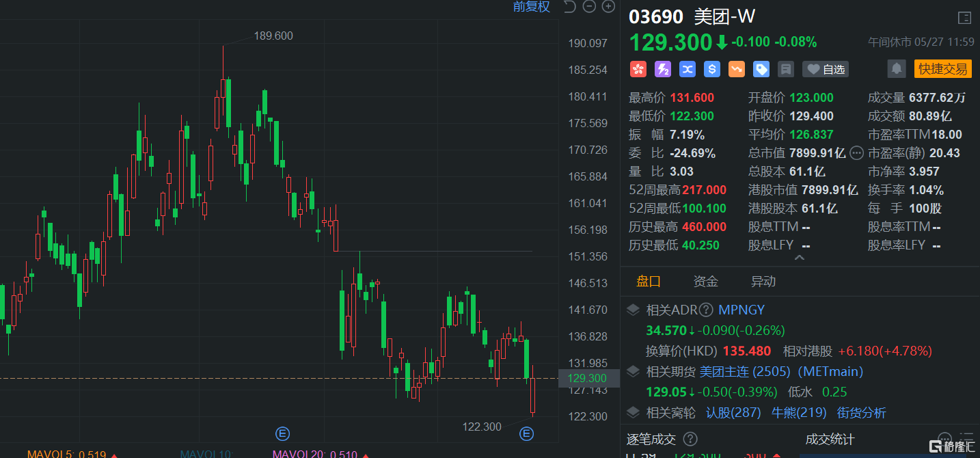Click the orange downtrend chart icon
This screenshot has height=458, width=980.
click(737, 69)
